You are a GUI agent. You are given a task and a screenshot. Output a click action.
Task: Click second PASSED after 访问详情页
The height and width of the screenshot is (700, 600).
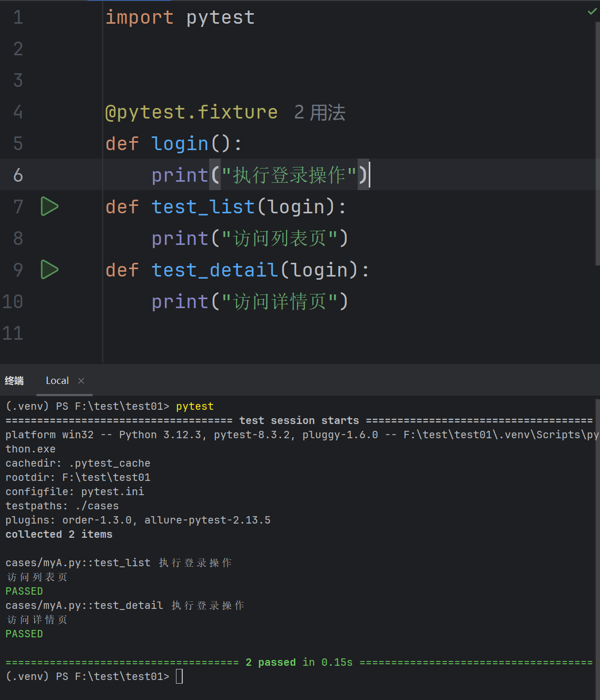point(24,634)
